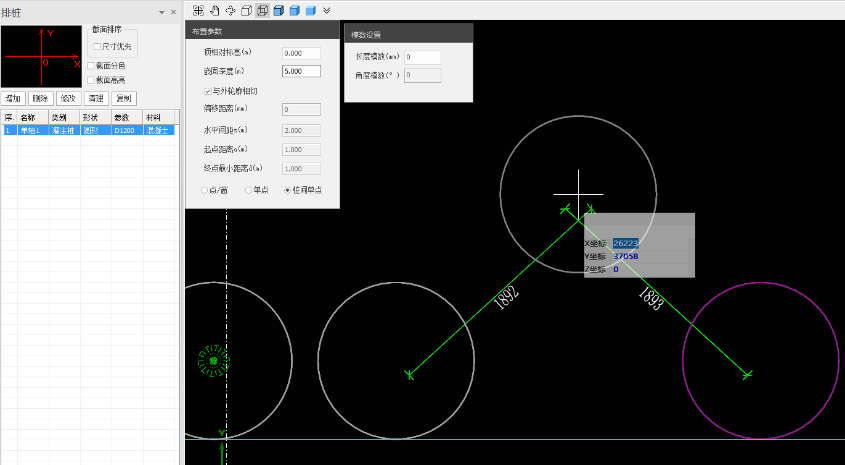The height and width of the screenshot is (465, 845).
Task: Uncheck the 与外轮廓相切 checkbox
Action: click(207, 91)
